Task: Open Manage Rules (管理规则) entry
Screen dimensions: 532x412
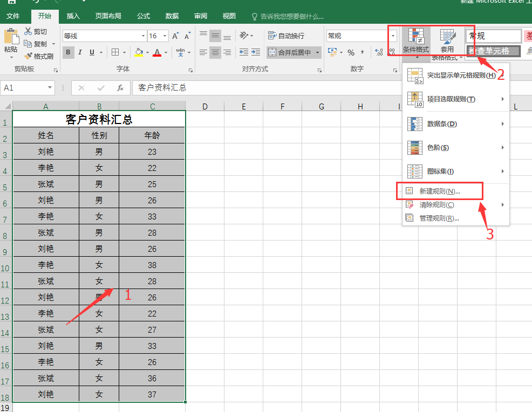Action: point(439,218)
